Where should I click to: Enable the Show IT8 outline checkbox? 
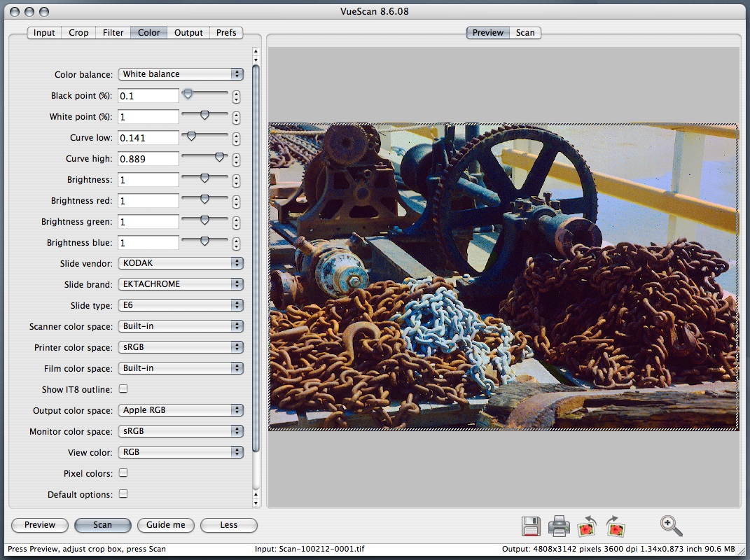[x=123, y=388]
